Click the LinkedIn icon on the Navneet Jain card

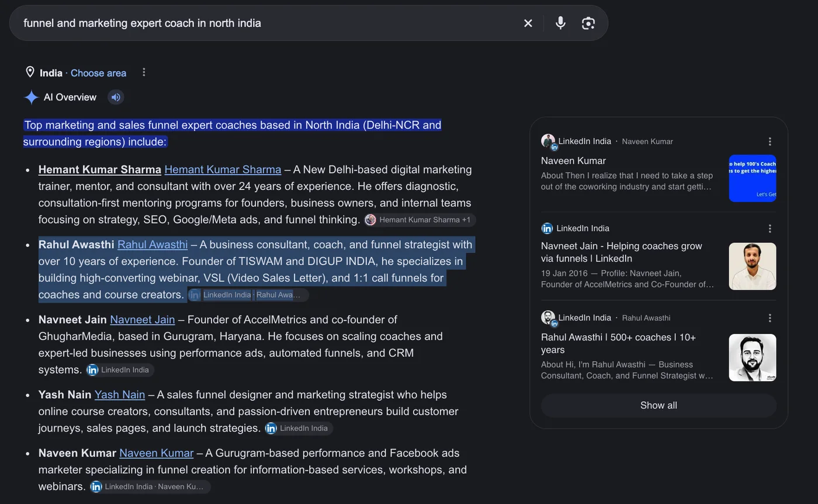[547, 228]
